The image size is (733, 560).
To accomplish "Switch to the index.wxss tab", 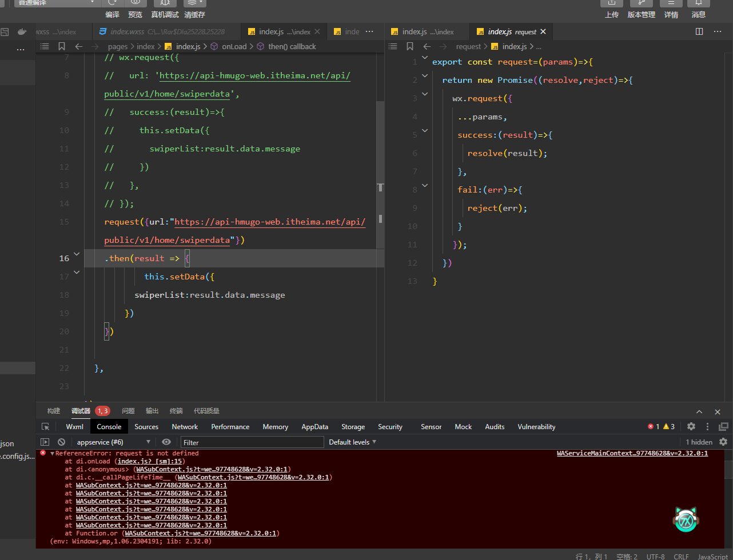I will (x=168, y=31).
